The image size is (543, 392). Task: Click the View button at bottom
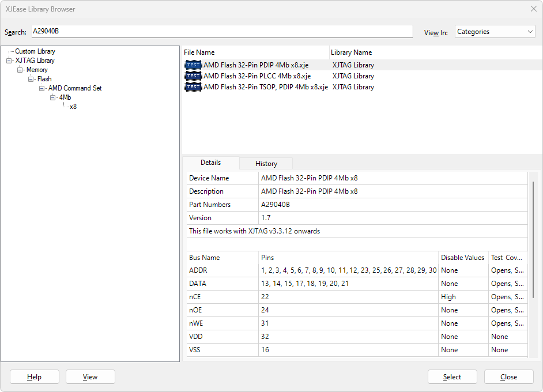90,377
